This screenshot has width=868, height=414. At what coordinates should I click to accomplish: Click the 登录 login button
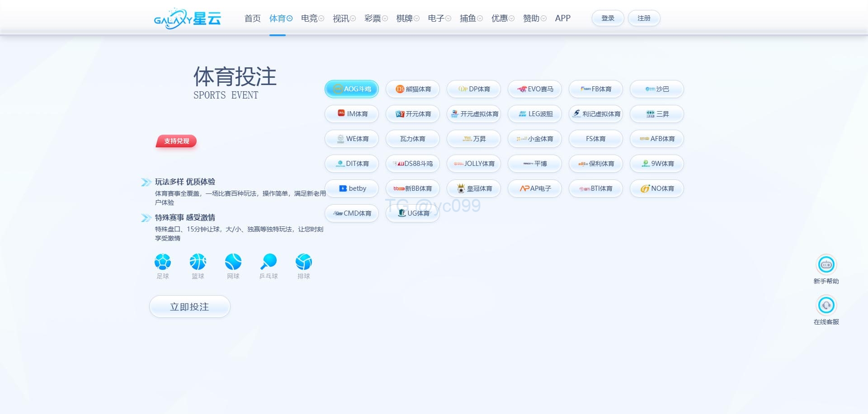point(608,19)
